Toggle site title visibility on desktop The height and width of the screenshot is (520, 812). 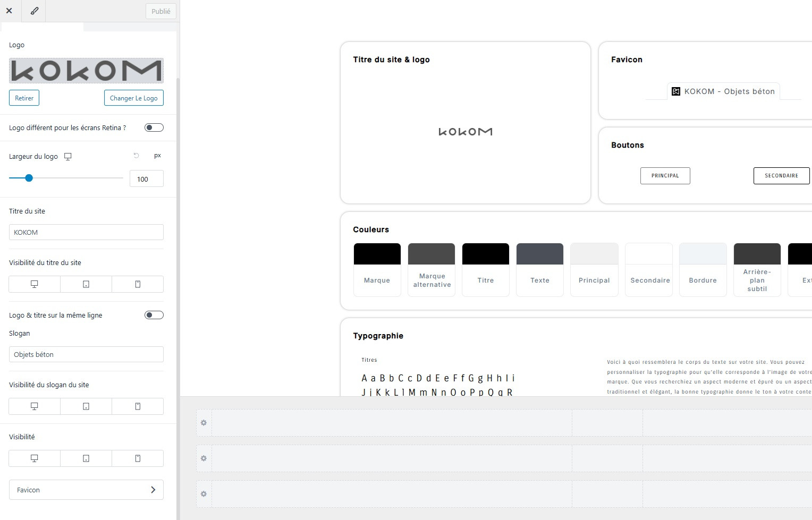click(35, 284)
